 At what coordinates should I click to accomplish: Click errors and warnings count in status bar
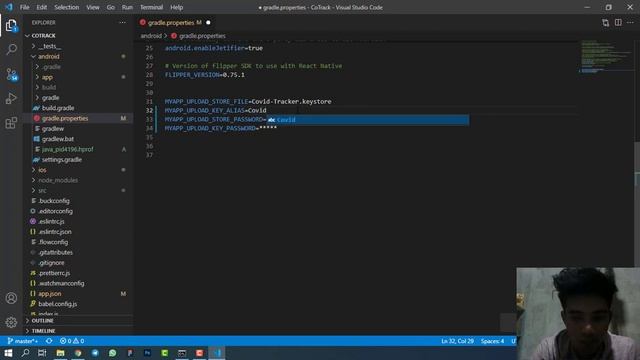tap(72, 341)
